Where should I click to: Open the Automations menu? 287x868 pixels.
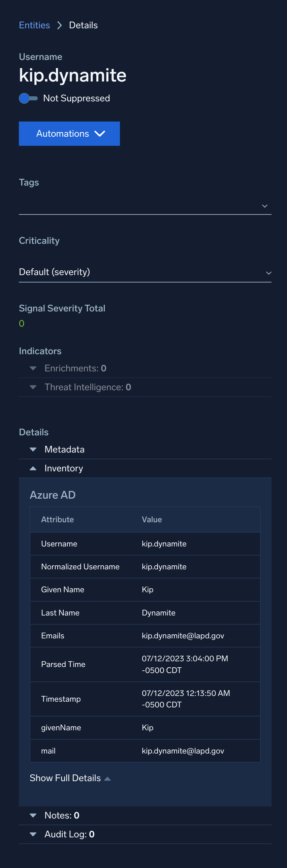[69, 134]
